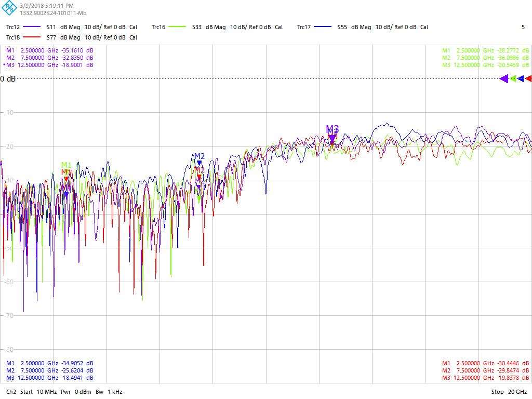Click the S55 measurement parameter label
532x399 pixels.
342,27
